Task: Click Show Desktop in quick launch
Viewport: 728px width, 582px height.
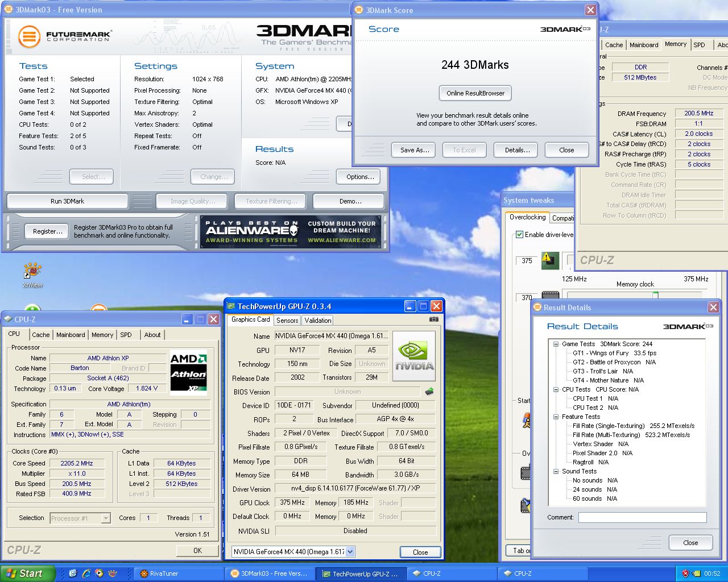Action: pos(72,573)
